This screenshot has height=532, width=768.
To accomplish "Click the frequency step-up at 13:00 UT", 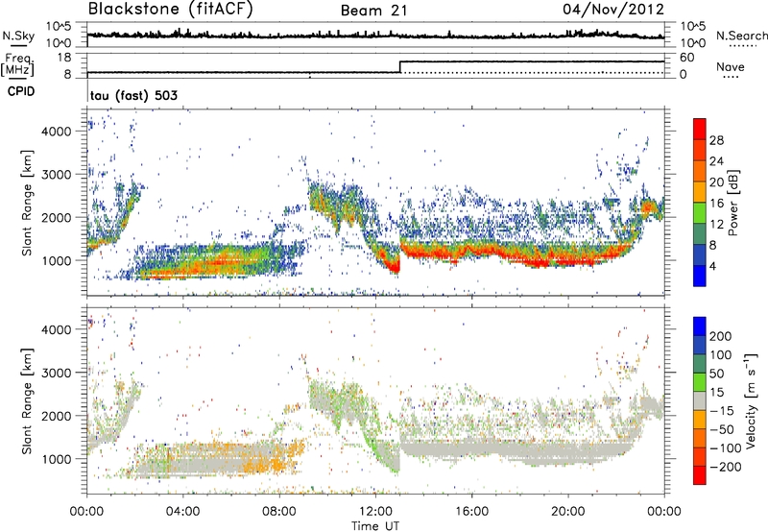I will point(400,67).
